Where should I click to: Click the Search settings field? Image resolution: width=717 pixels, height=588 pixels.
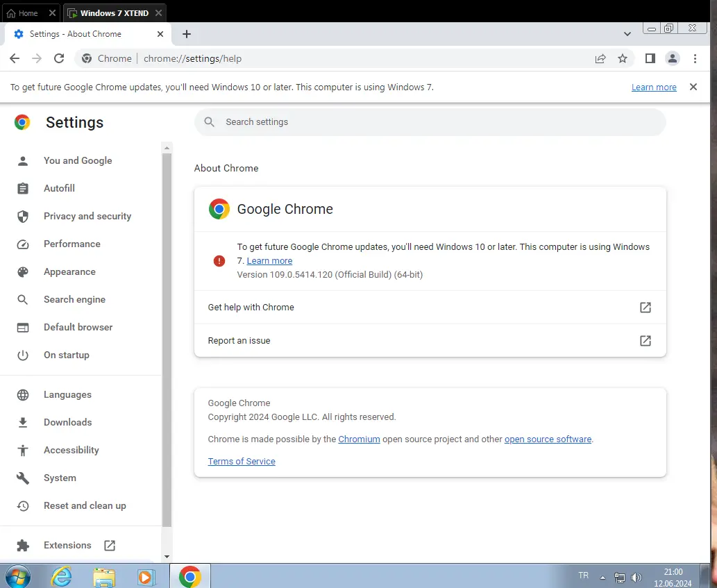coord(430,122)
